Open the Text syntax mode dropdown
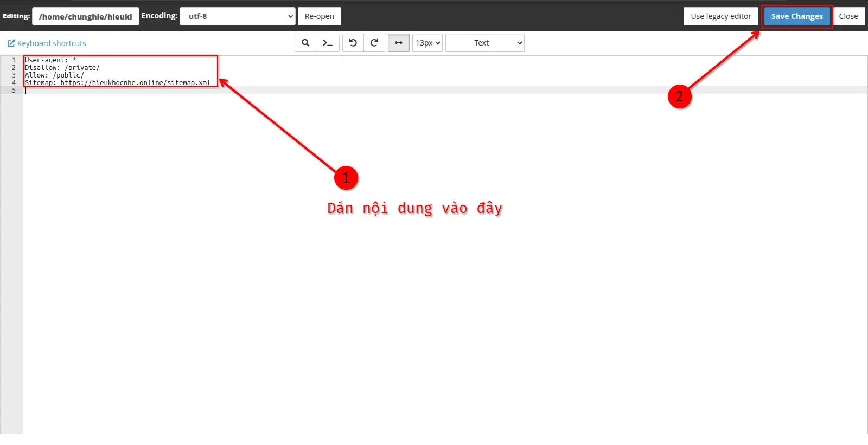 pyautogui.click(x=484, y=43)
